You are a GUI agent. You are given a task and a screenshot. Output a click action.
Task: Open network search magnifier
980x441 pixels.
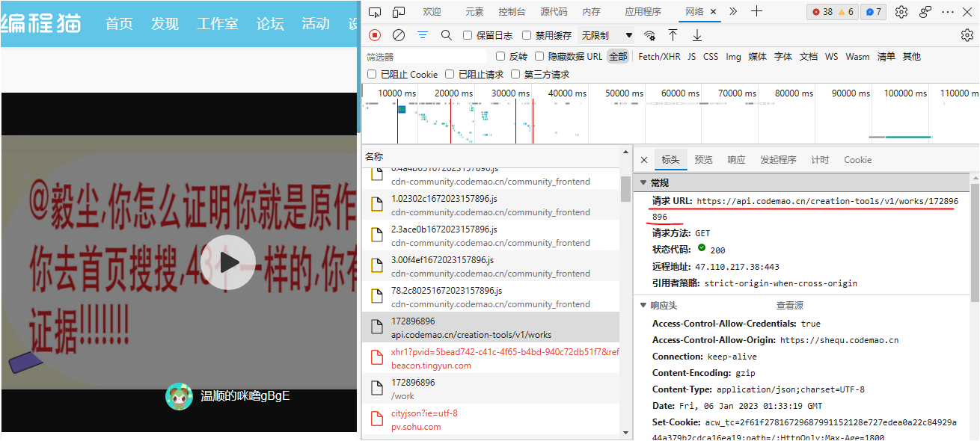tap(447, 35)
